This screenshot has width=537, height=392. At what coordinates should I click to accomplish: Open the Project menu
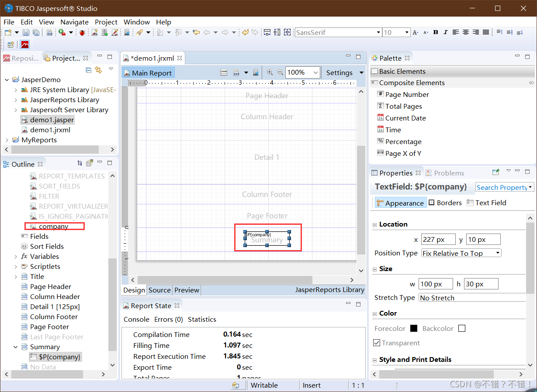coord(106,22)
